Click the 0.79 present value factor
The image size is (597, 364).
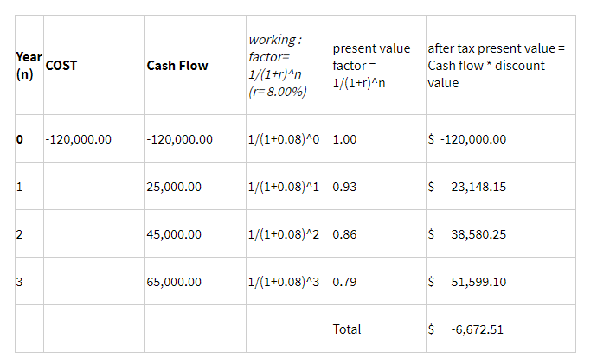point(344,282)
